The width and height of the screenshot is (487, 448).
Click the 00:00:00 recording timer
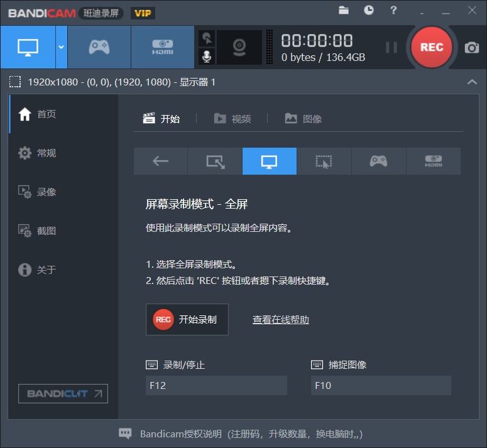pos(317,40)
